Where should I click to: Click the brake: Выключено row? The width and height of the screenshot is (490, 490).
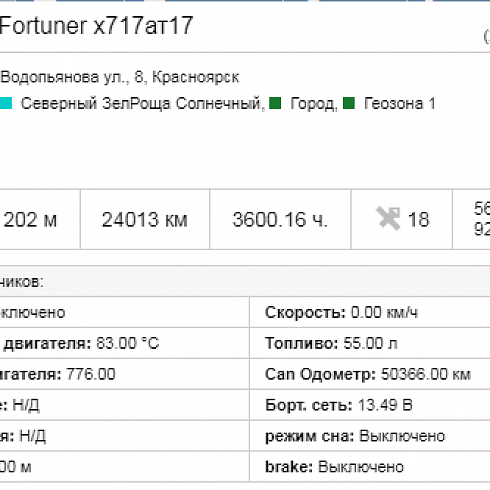[370, 466]
